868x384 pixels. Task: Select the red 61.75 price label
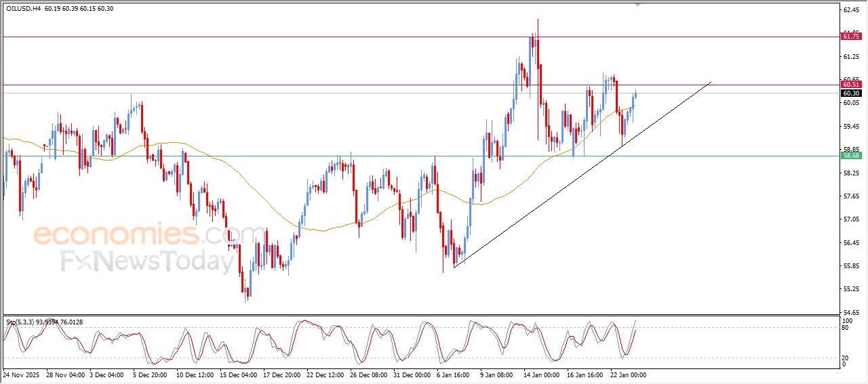click(x=851, y=37)
